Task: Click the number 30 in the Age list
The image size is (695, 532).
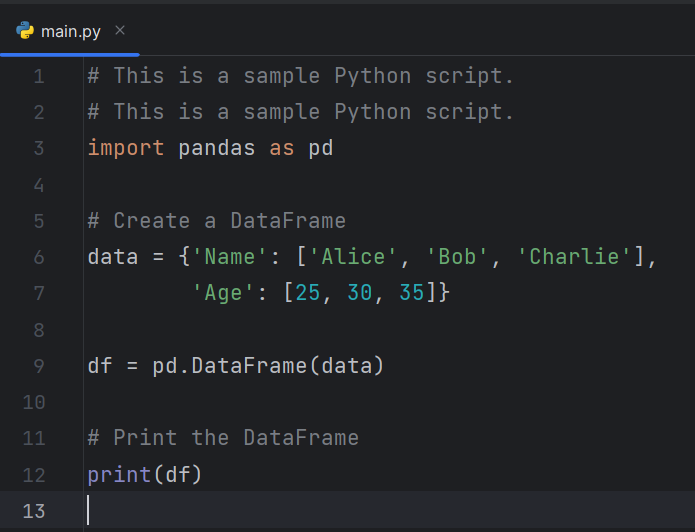Action: (360, 294)
